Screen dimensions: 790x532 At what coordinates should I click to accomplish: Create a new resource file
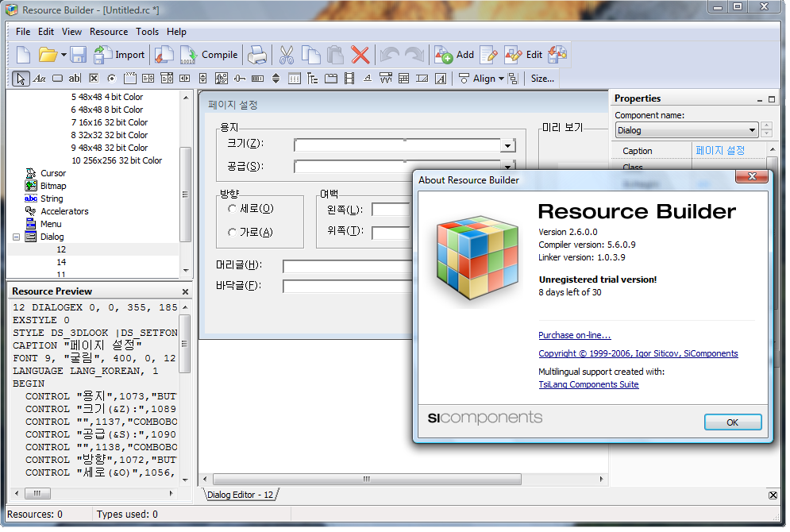(x=23, y=55)
